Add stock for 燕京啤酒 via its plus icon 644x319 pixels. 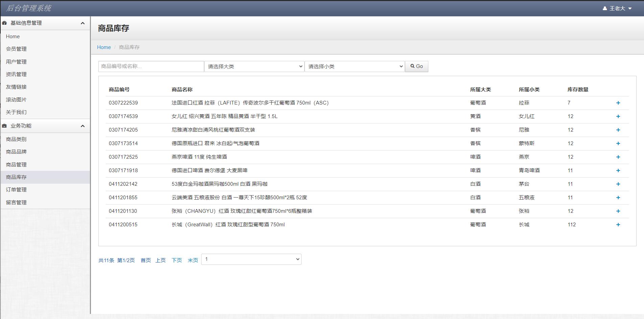pyautogui.click(x=618, y=157)
